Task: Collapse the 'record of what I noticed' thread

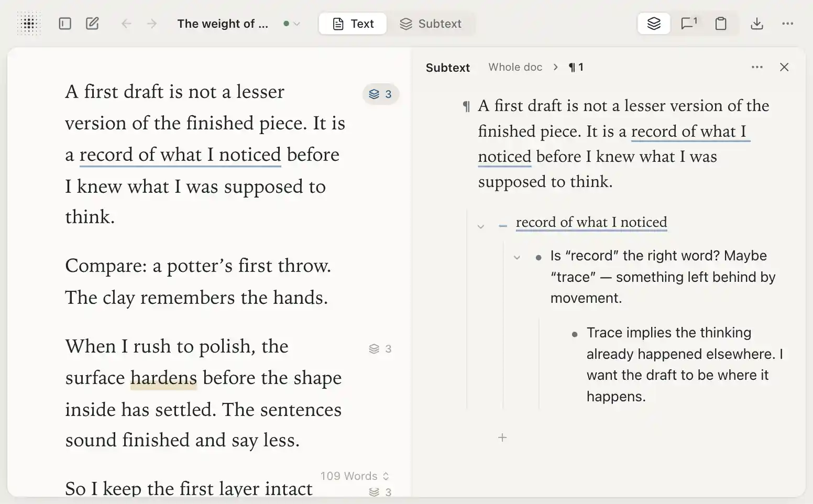Action: point(481,226)
